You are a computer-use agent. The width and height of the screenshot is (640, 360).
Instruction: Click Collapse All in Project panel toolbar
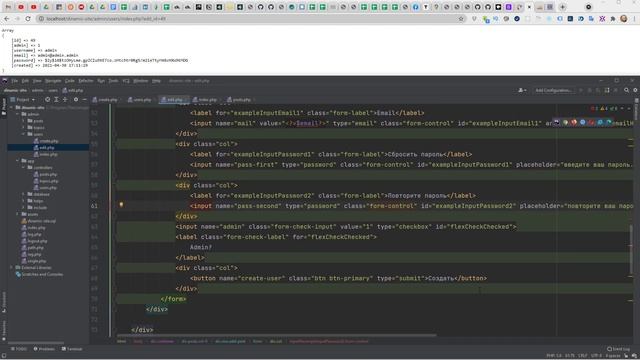(x=65, y=100)
